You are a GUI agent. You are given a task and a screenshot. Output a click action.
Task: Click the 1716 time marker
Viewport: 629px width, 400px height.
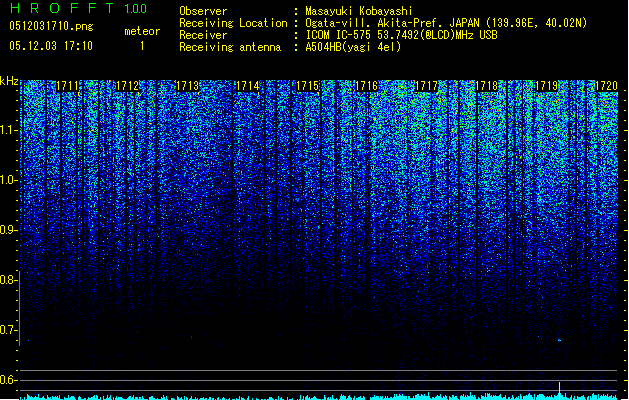tap(367, 86)
